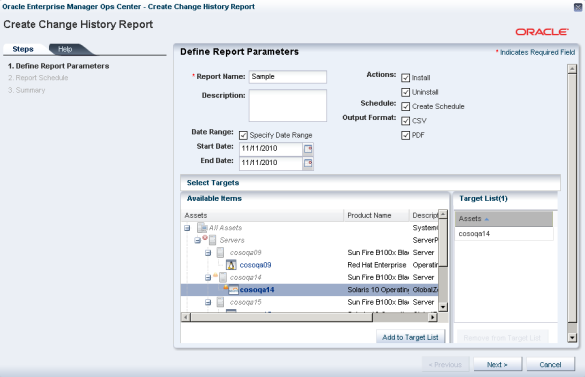Collapse the All Assets tree node
Viewport: 585px width, 377px height.
coord(187,228)
